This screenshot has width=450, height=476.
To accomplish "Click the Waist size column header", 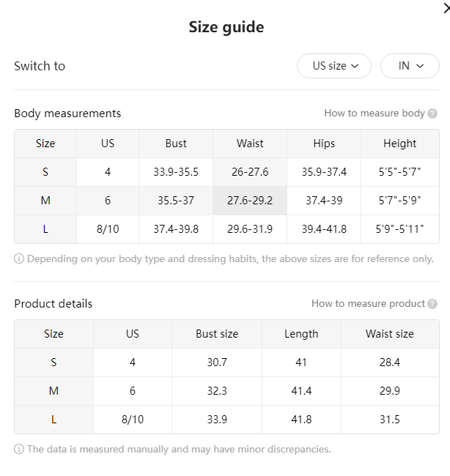I will coord(390,334).
